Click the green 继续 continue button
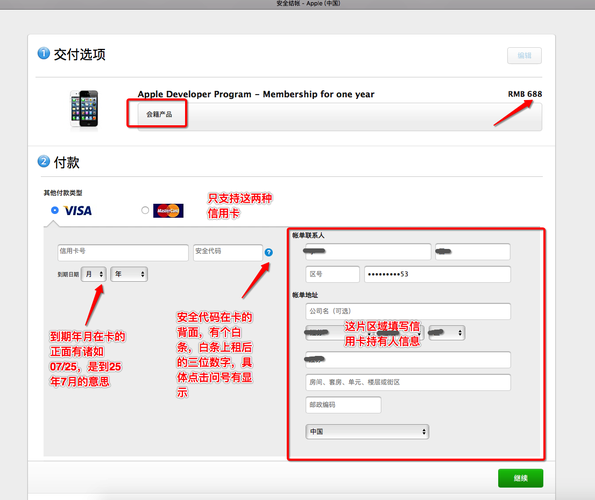This screenshot has height=500, width=595. (x=521, y=478)
